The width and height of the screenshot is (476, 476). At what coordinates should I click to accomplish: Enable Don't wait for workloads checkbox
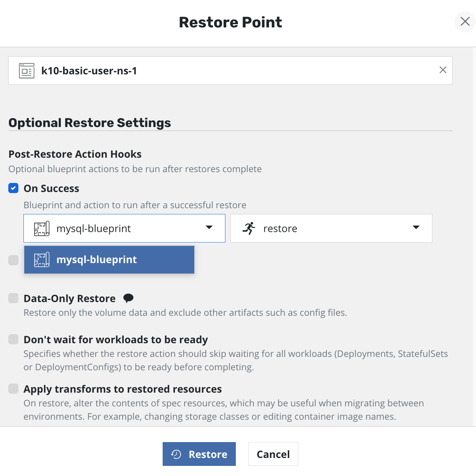pyautogui.click(x=13, y=339)
